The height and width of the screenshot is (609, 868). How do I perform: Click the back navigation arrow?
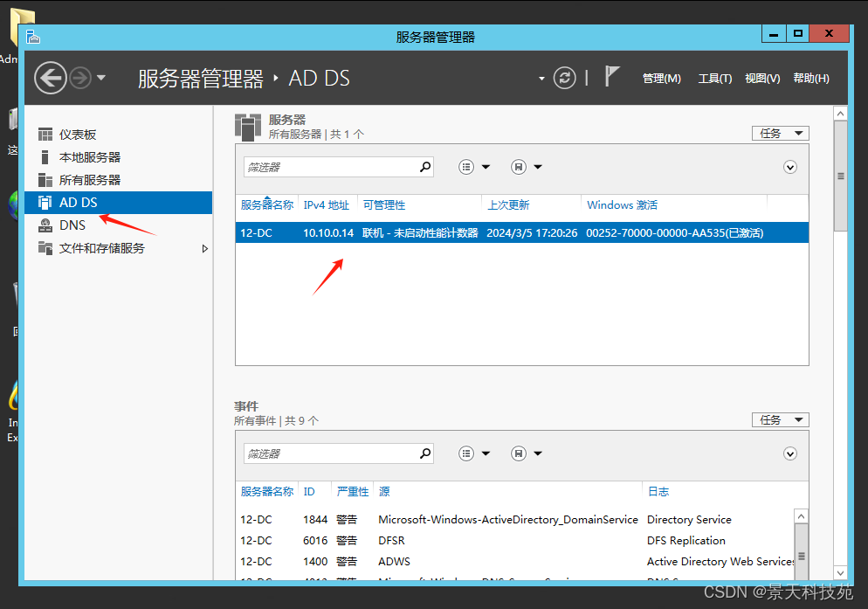(51, 78)
